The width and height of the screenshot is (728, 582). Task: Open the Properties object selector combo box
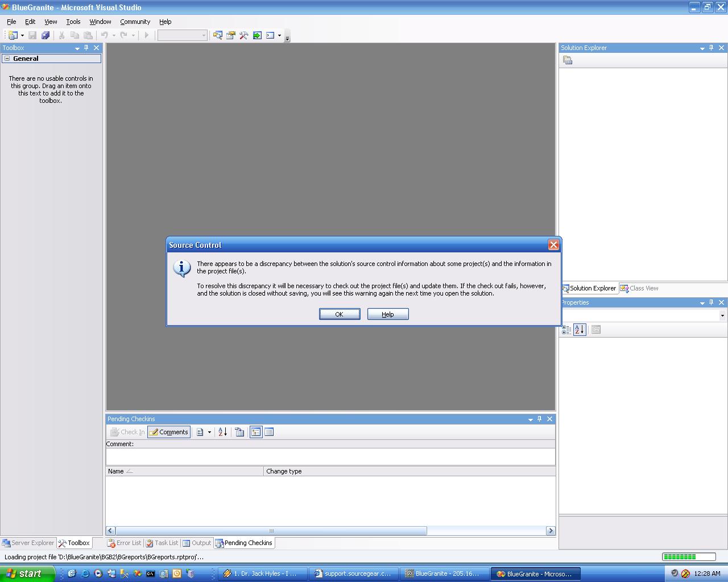point(644,315)
